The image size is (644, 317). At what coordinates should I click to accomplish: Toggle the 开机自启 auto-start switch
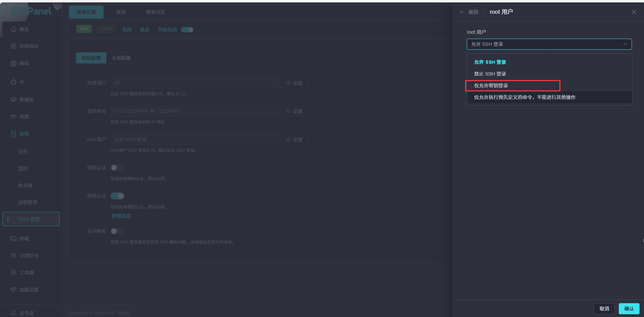pyautogui.click(x=187, y=30)
